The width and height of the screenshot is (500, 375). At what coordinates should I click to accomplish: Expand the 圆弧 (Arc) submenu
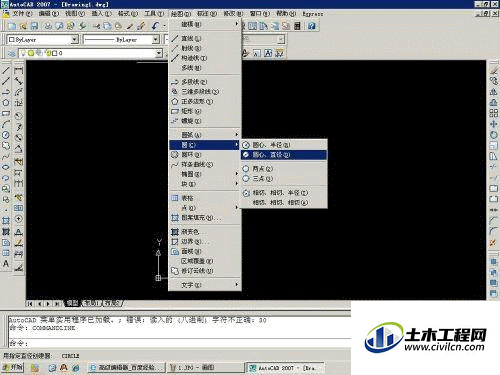click(205, 135)
